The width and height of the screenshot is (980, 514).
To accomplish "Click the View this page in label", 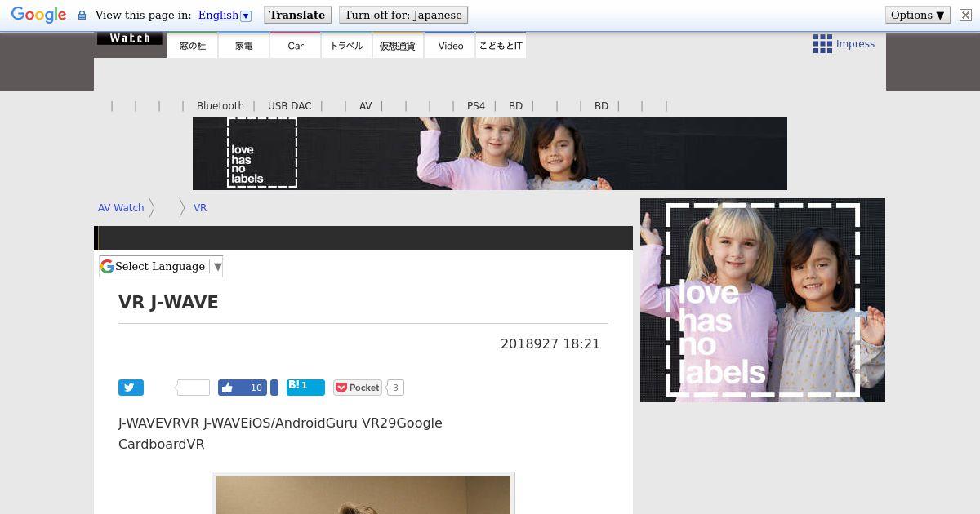I will (143, 15).
